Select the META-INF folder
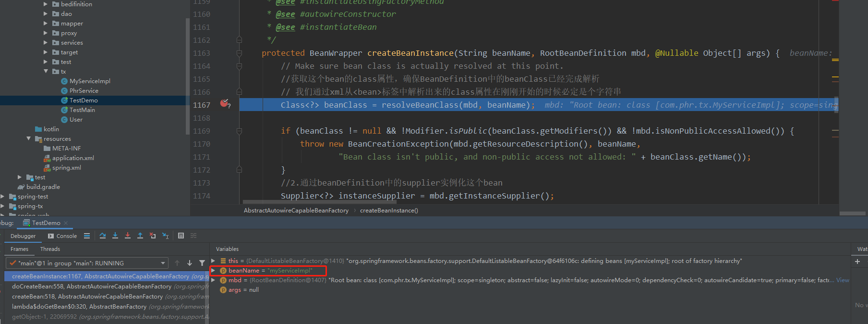The height and width of the screenshot is (324, 868). (66, 148)
